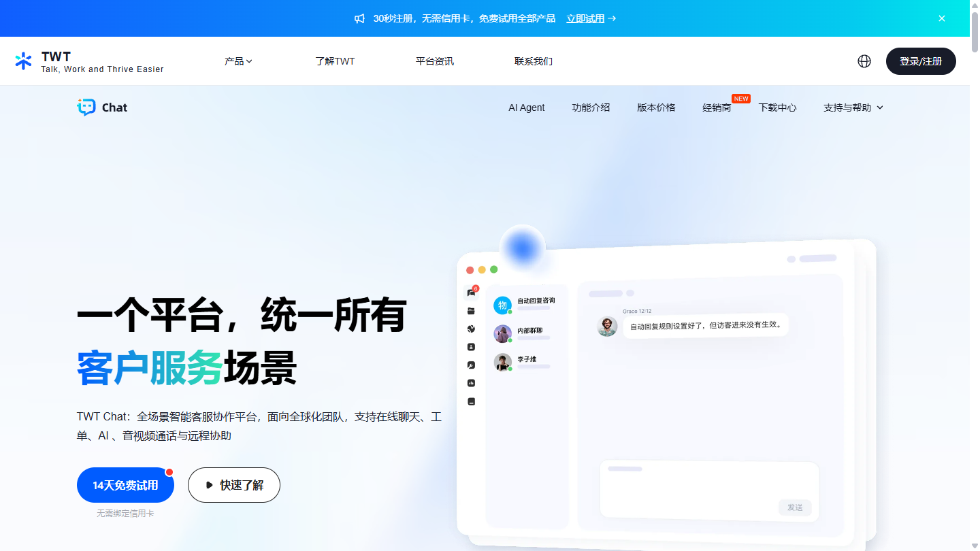Open the chat messages icon with red badge
This screenshot has height=551, width=980.
[471, 293]
